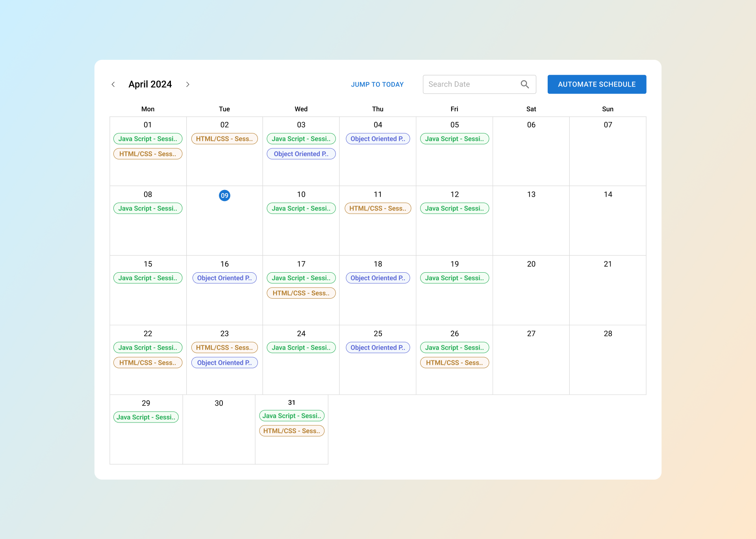Open Object Oriented event on April 03
The height and width of the screenshot is (539, 756).
301,154
